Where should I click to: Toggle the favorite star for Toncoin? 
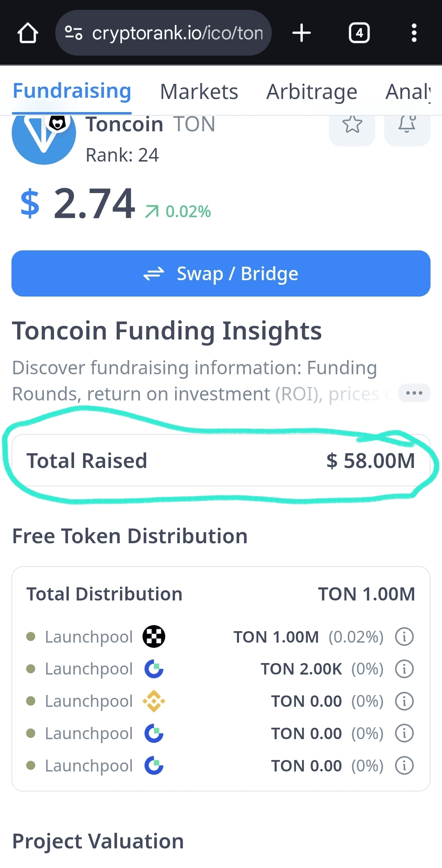click(352, 125)
